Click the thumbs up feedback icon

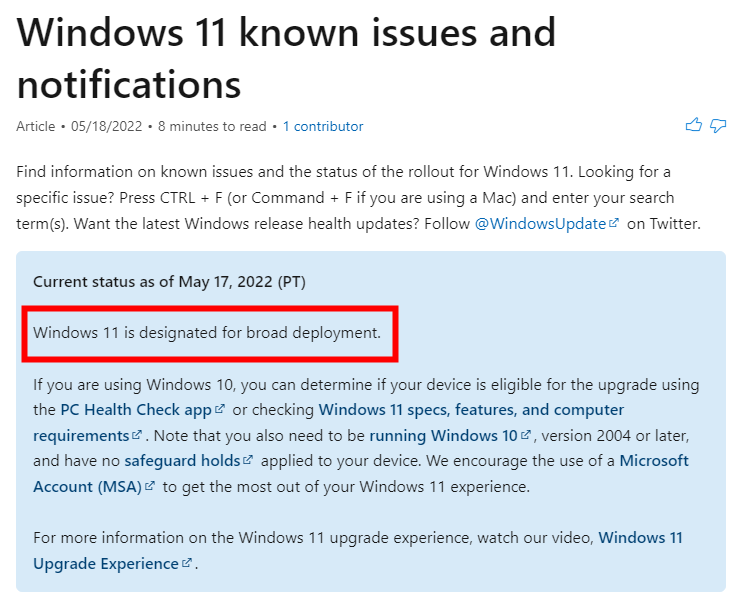(693, 125)
